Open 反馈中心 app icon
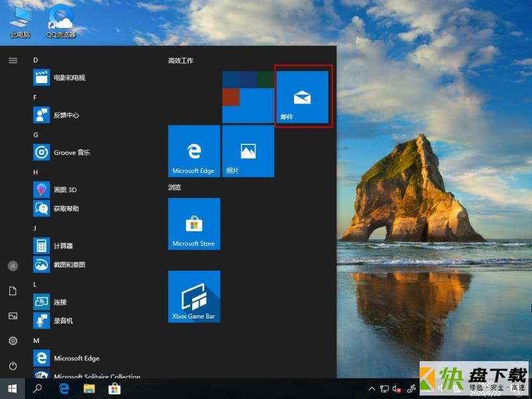The image size is (532, 399). pos(42,114)
